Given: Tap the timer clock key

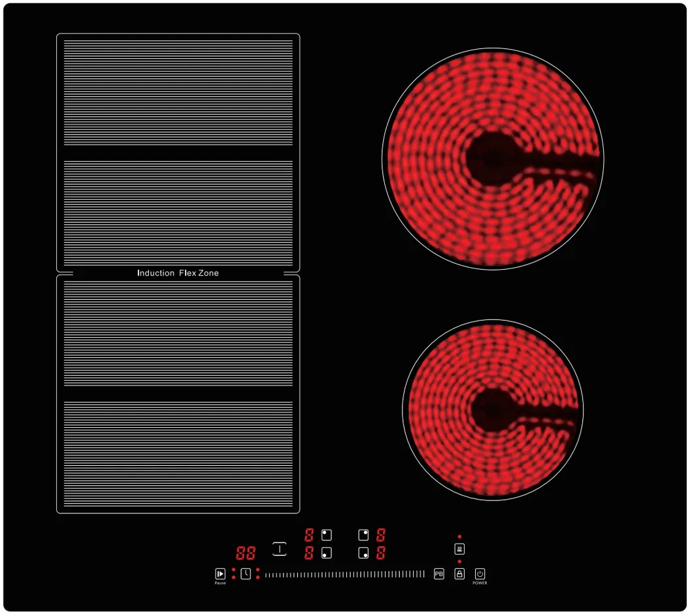Looking at the screenshot, I should point(246,574).
